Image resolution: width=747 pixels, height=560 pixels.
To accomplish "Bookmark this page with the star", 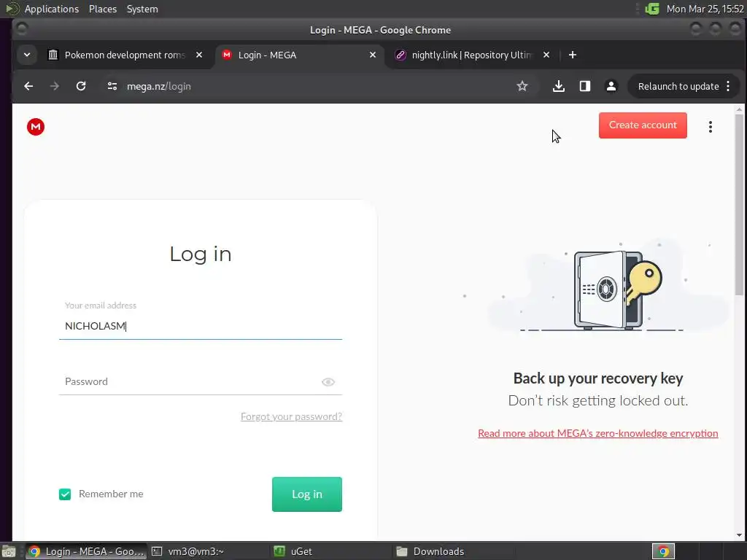I will tap(522, 86).
